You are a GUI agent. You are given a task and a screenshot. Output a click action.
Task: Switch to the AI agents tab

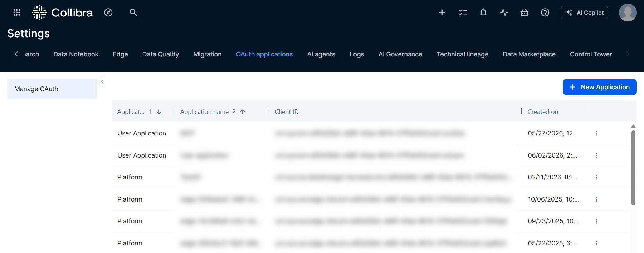(x=321, y=54)
